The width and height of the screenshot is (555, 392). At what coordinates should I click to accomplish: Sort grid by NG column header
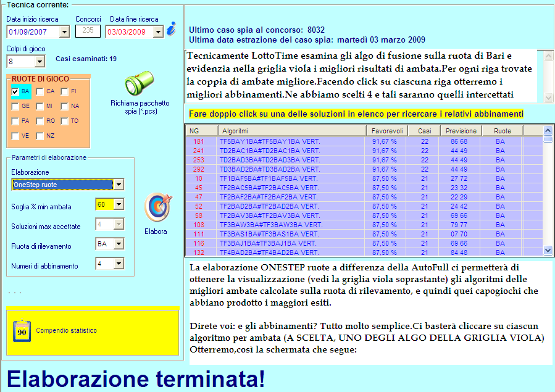[x=201, y=131]
